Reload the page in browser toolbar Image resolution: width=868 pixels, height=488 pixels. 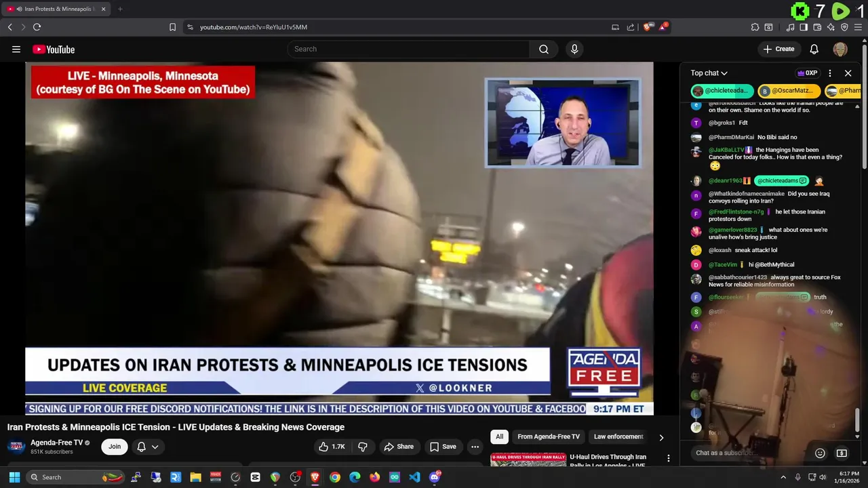(x=37, y=27)
